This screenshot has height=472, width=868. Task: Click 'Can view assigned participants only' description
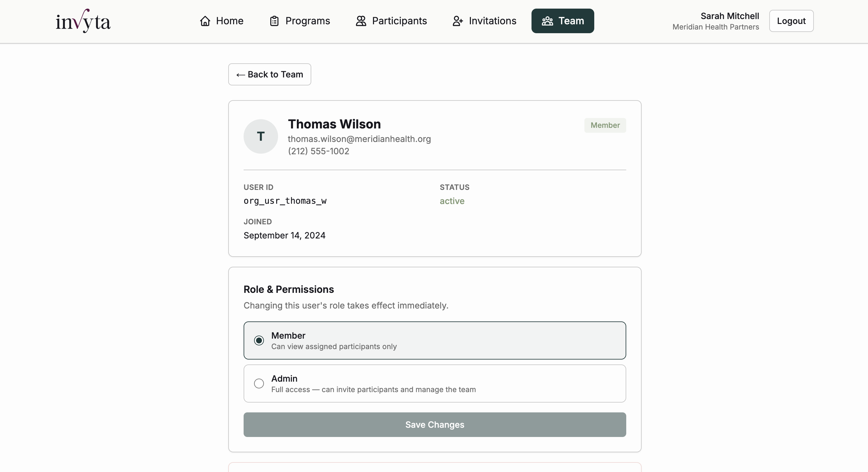[334, 346]
